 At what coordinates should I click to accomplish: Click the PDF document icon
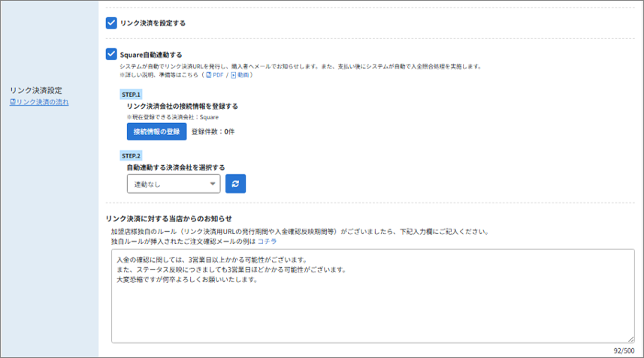(x=208, y=75)
